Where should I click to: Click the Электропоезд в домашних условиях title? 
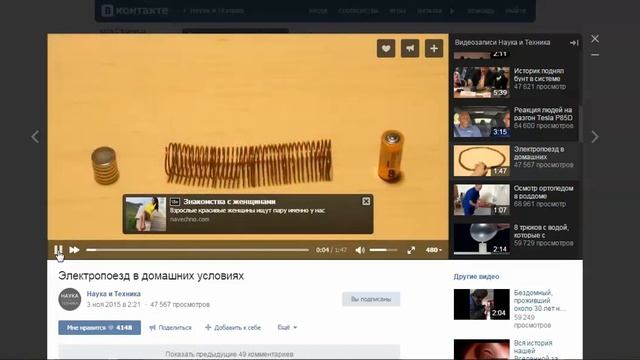[151, 276]
